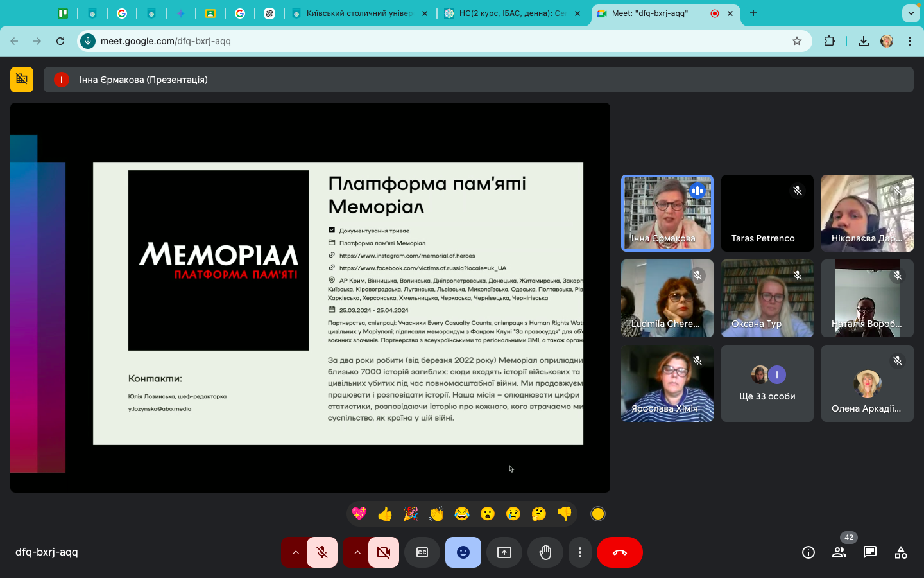Screen dimensions: 924x578
Task: Turn on the camera
Action: coord(384,552)
